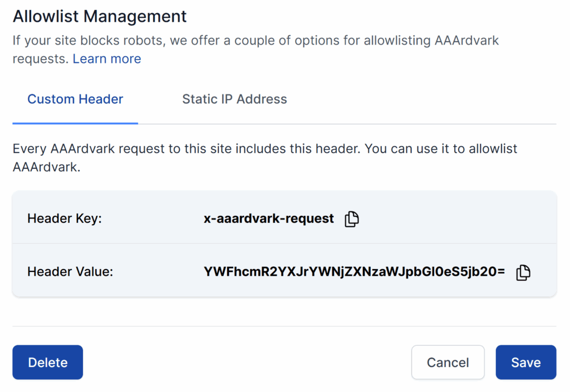This screenshot has height=392, width=570.
Task: Save the allowlist settings
Action: pyautogui.click(x=525, y=362)
